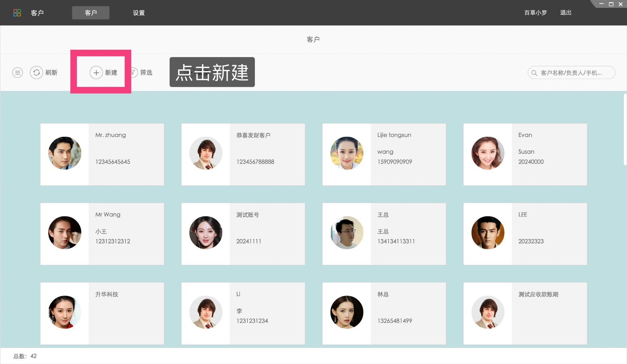Screen dimensions: 627x364
Task: Open the 升华科技 customer card
Action: coord(102,313)
